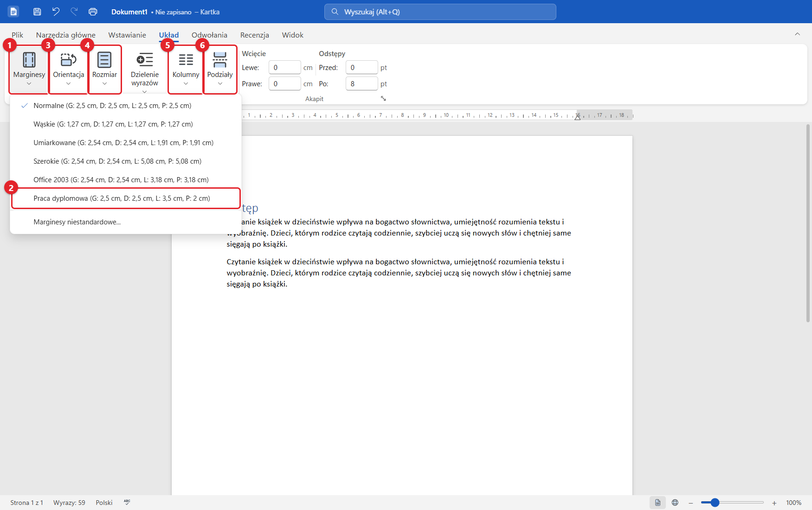Click the Redo arrow icon
The width and height of the screenshot is (812, 510).
point(74,12)
